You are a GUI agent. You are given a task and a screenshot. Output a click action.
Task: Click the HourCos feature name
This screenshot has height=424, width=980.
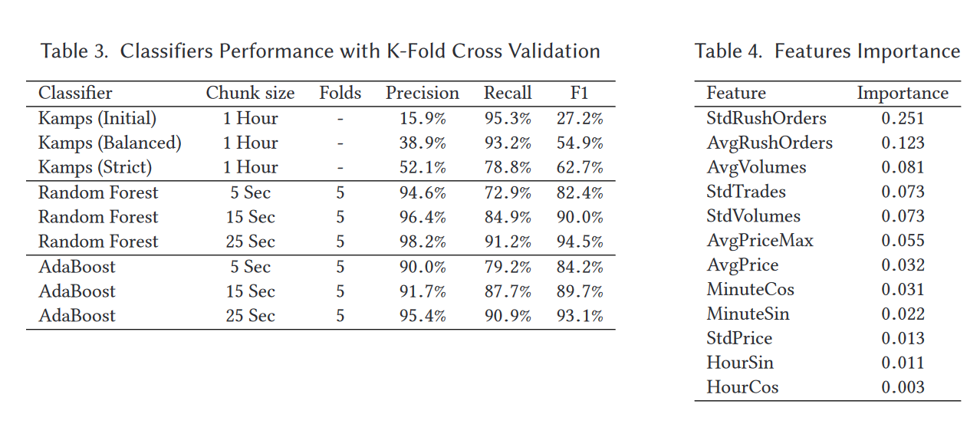(x=742, y=387)
